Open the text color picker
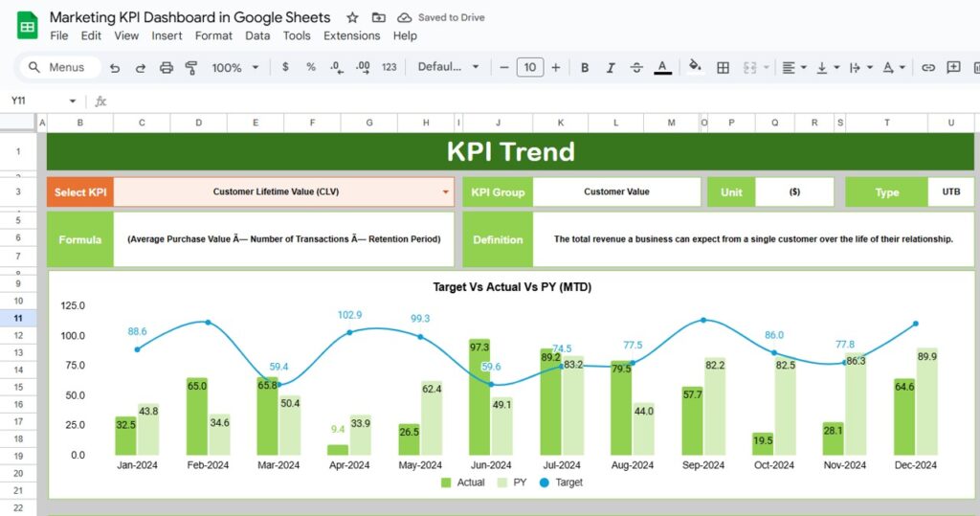Screen dimensions: 980x516 662,68
